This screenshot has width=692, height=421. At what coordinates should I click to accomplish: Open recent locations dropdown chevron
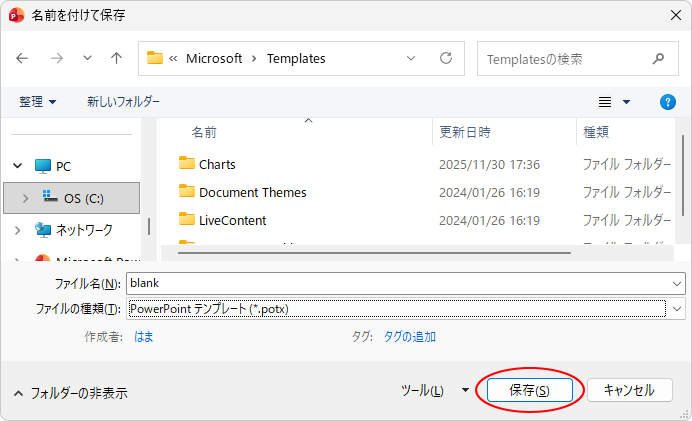click(87, 59)
